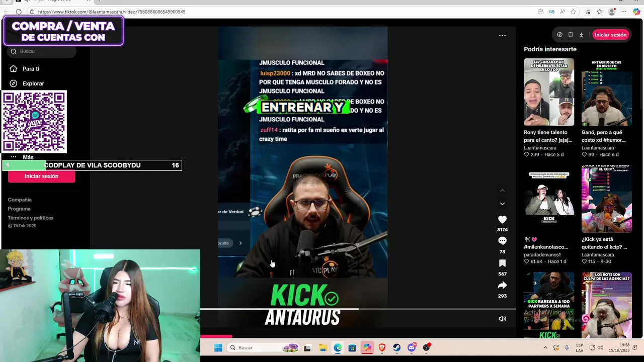Viewport: 644px width, 362px height.
Task: Open the three-dot video options menu
Action: tap(502, 36)
